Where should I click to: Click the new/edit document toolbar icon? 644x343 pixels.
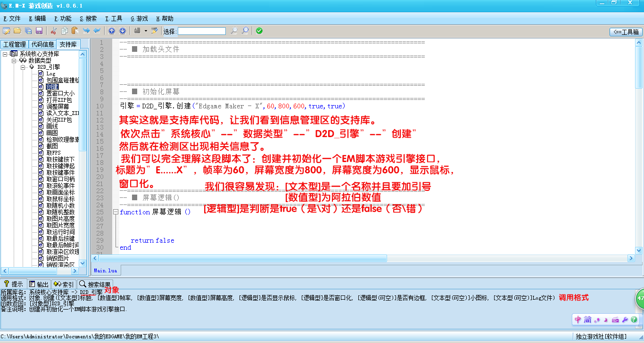coord(7,31)
